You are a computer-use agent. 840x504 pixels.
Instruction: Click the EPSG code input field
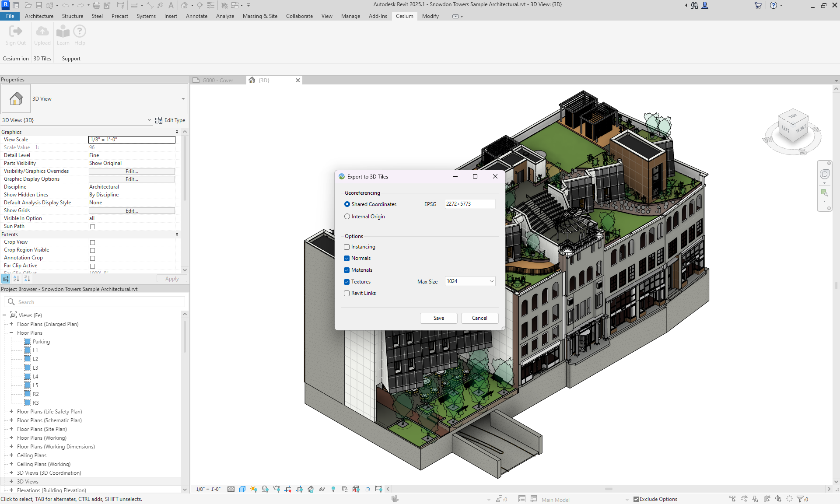point(470,204)
